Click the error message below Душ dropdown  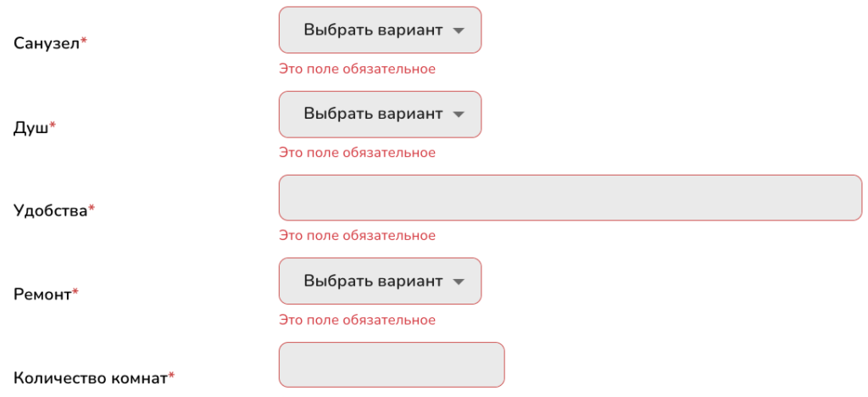(357, 153)
